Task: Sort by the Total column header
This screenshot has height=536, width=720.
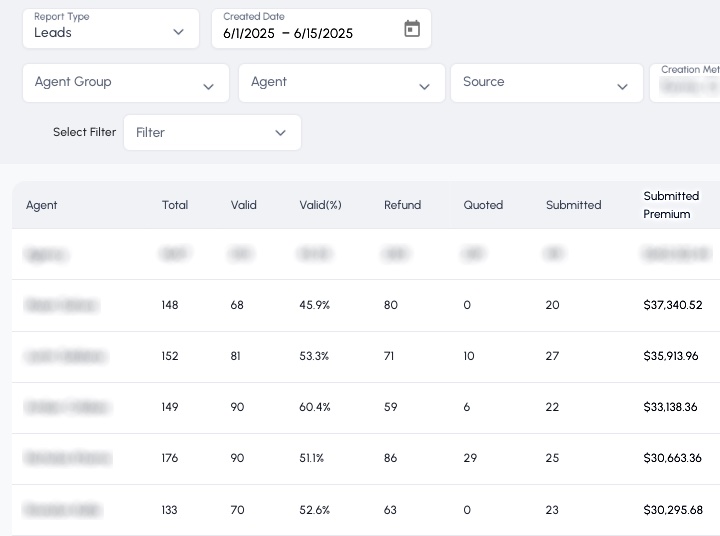Action: click(175, 205)
